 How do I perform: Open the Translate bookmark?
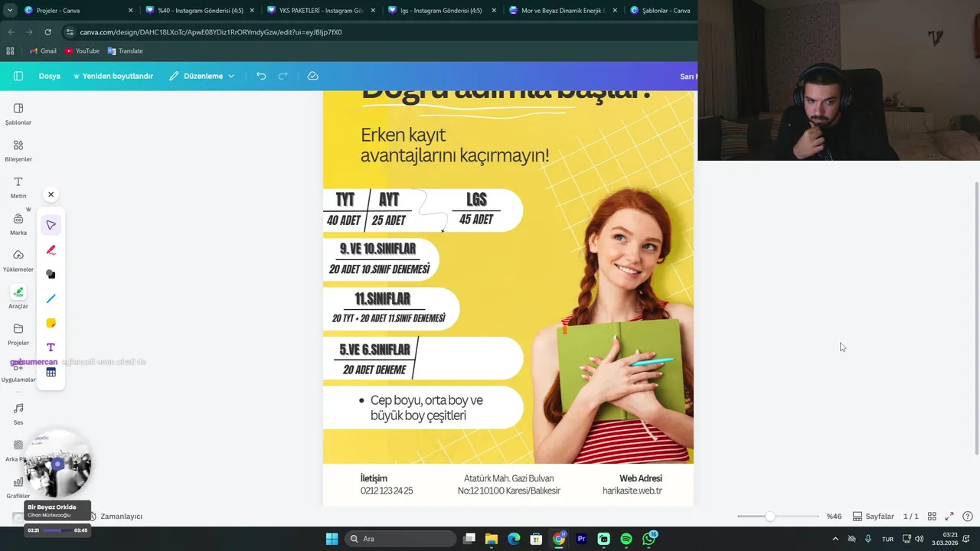pyautogui.click(x=126, y=51)
